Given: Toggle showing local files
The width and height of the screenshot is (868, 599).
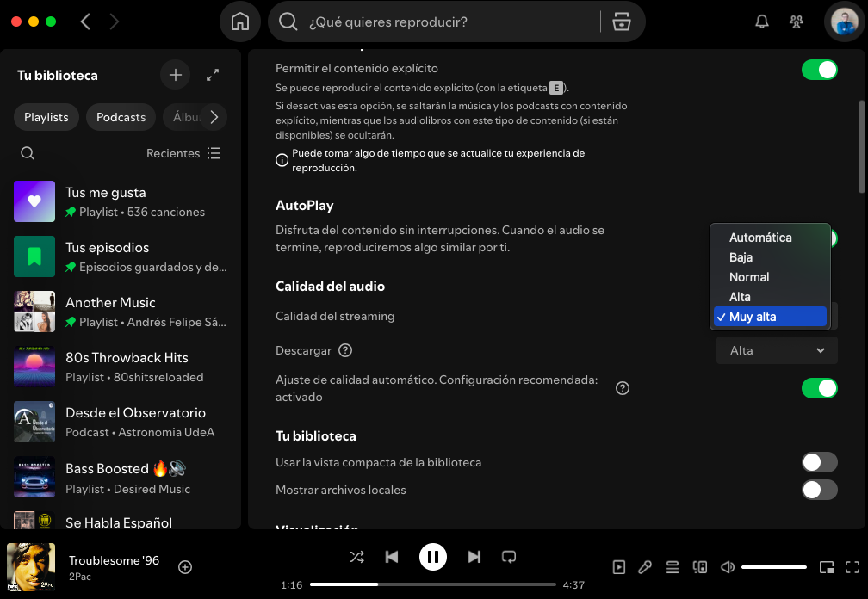Looking at the screenshot, I should click(x=819, y=490).
